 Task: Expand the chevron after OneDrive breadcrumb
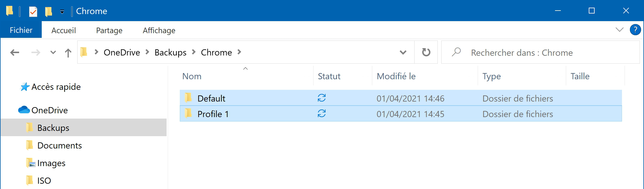tap(147, 52)
